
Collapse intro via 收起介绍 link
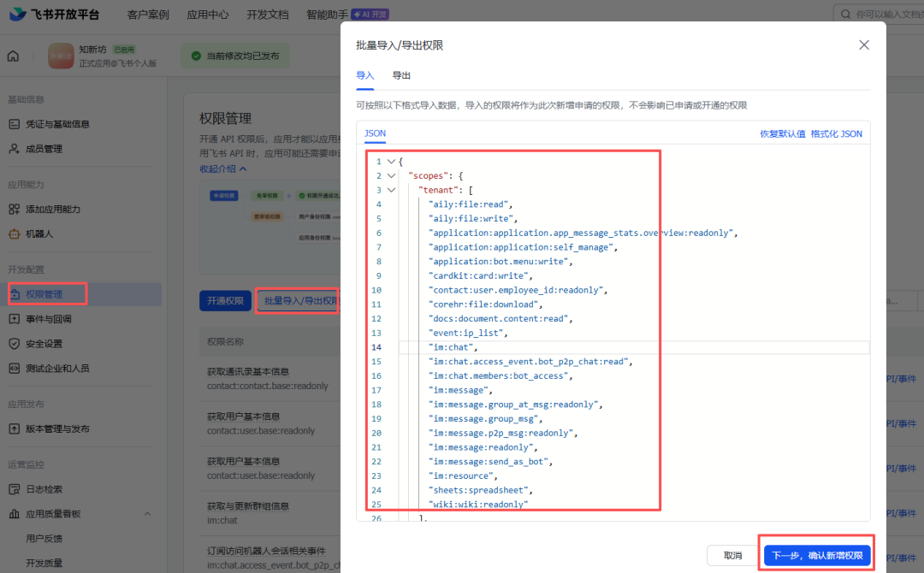pos(222,169)
